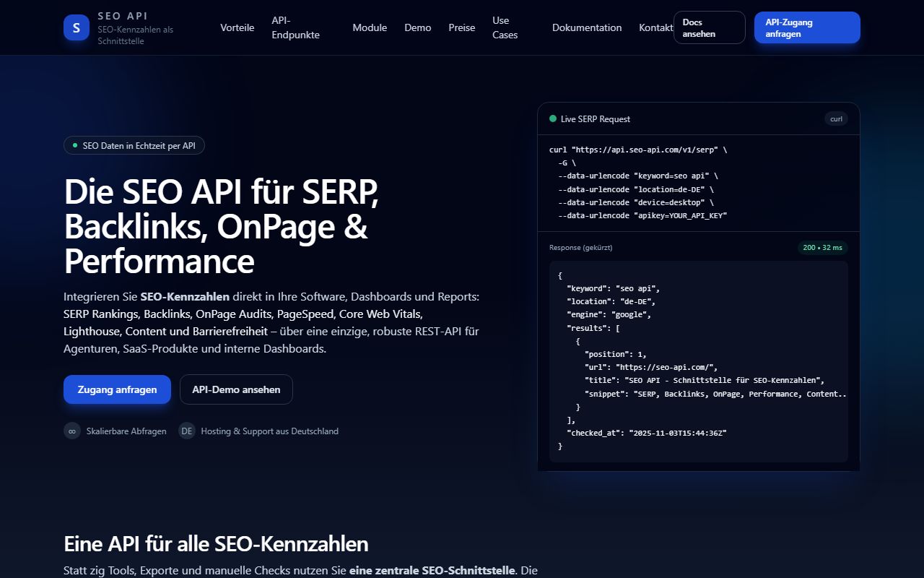Click the "Eine API für alle SEO-Kennzahlen" heading
Screen dimensions: 924x578
[x=216, y=543]
